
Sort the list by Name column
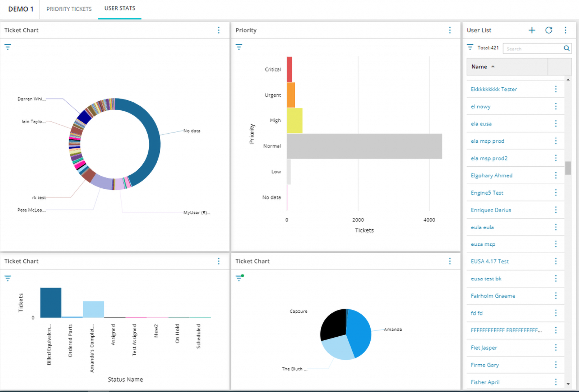[479, 67]
